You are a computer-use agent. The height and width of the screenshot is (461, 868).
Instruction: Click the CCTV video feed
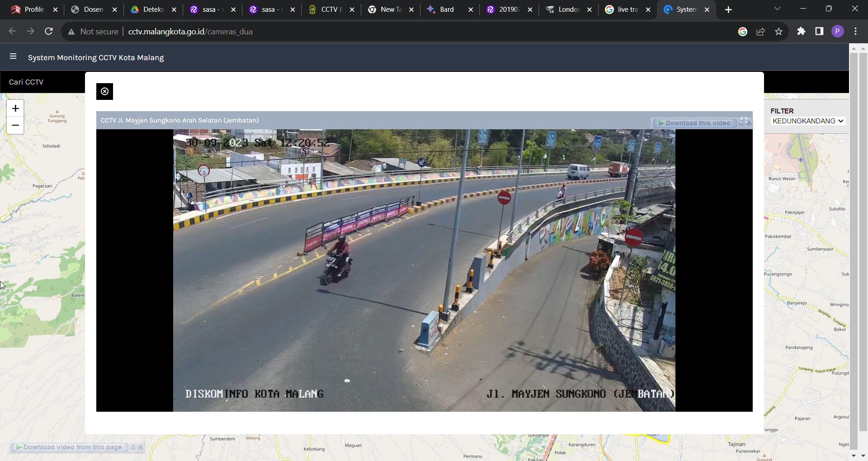424,270
